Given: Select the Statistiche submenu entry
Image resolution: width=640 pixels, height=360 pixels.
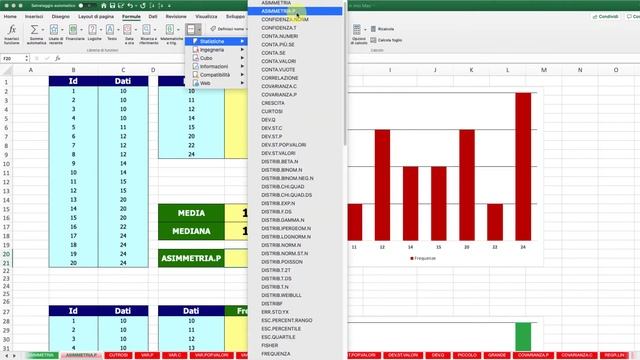Looking at the screenshot, I should (x=216, y=41).
